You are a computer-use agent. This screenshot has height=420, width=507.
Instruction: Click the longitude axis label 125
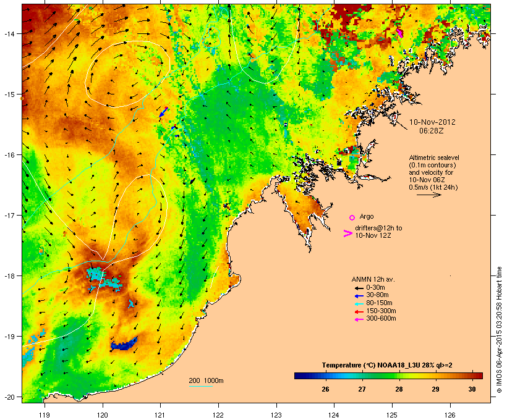pyautogui.click(x=392, y=415)
